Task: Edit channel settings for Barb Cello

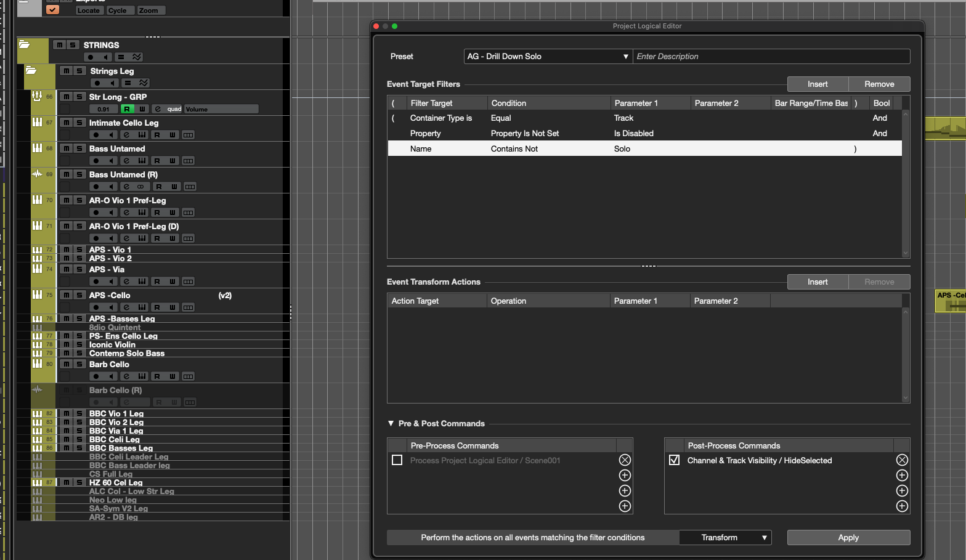Action: 127,376
